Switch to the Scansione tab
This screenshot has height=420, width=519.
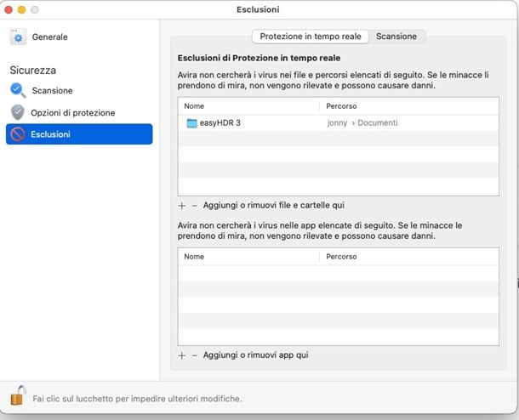(x=396, y=37)
